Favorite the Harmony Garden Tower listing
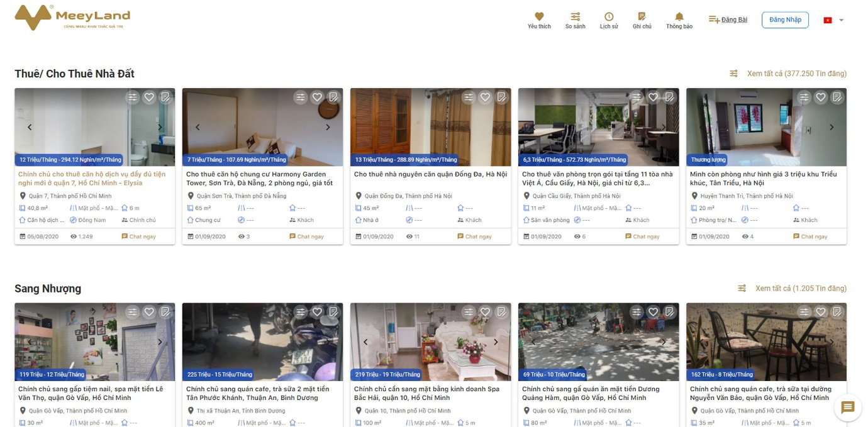The image size is (868, 427). click(317, 97)
